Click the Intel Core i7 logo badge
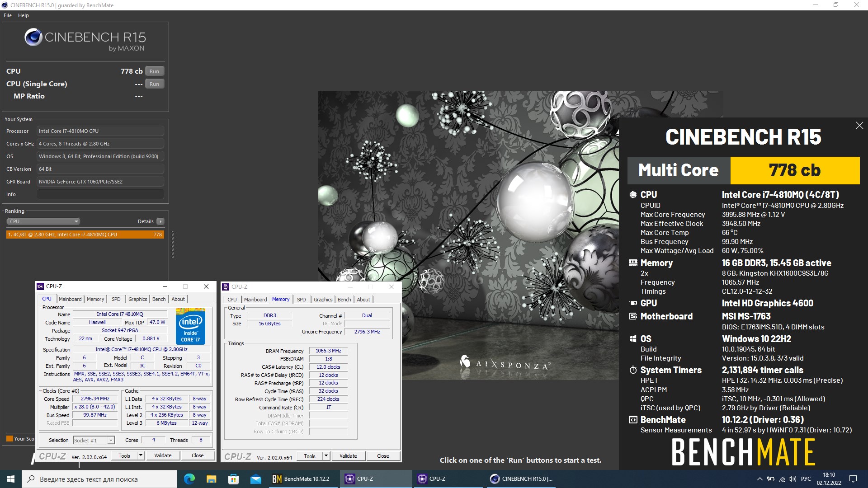Viewport: 868px width, 488px height. coord(190,327)
